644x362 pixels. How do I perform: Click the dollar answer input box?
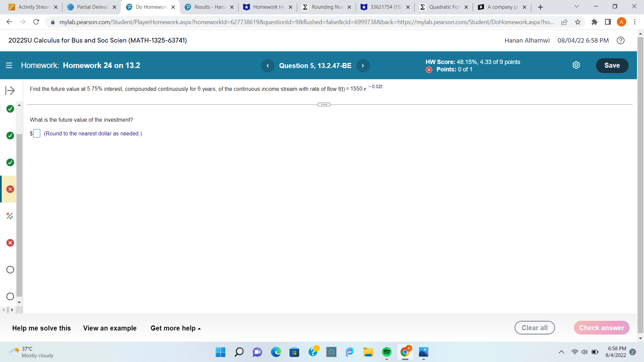37,133
